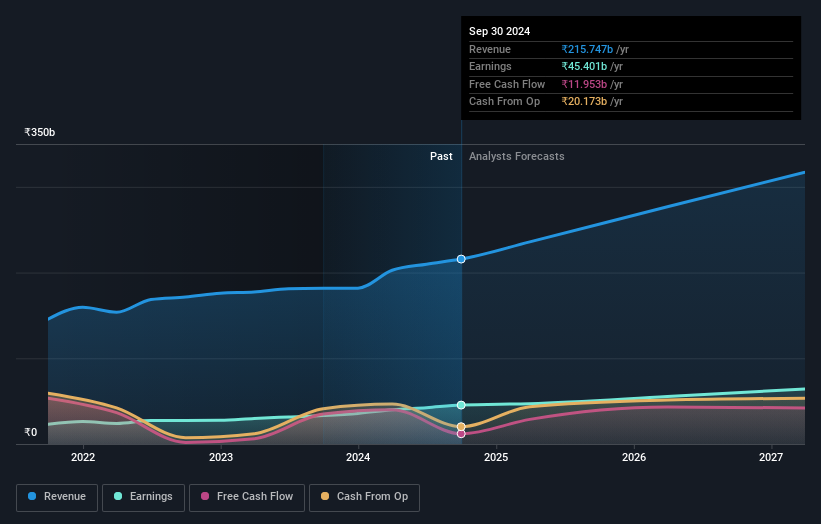Click the Past section label
This screenshot has height=524, width=821.
point(441,157)
